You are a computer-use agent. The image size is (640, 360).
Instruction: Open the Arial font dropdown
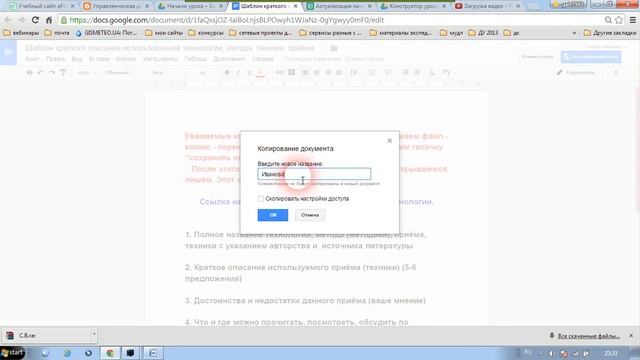click(x=169, y=73)
